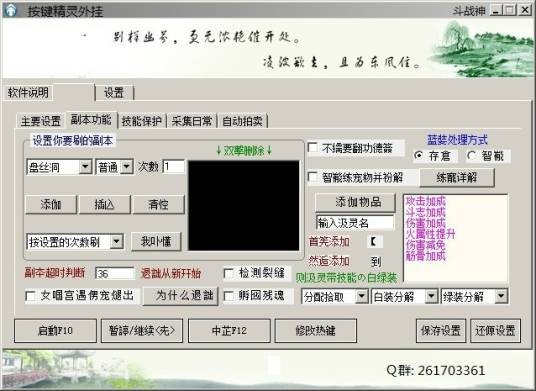Click the 修改热键 button
This screenshot has width=536, height=391.
tap(316, 331)
